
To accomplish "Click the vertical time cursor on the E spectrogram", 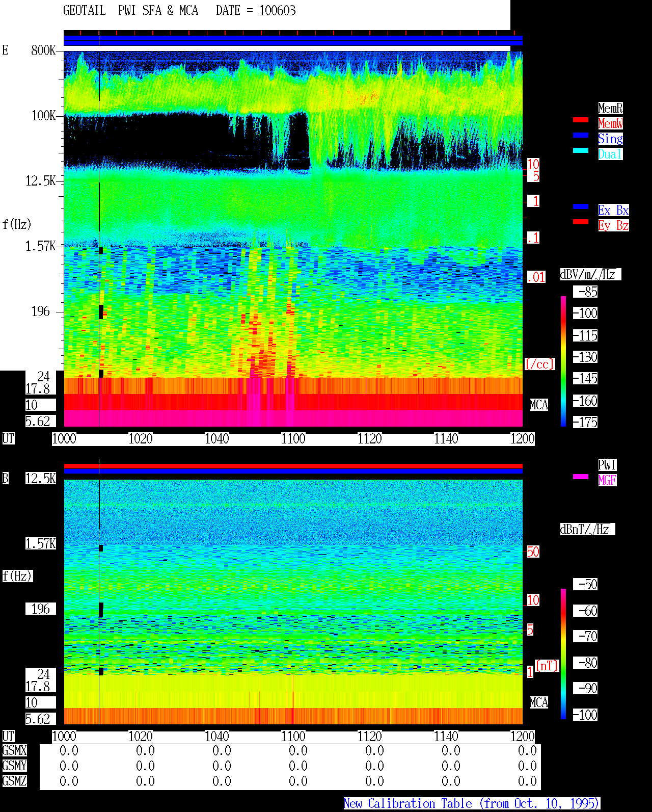I will 99,240.
